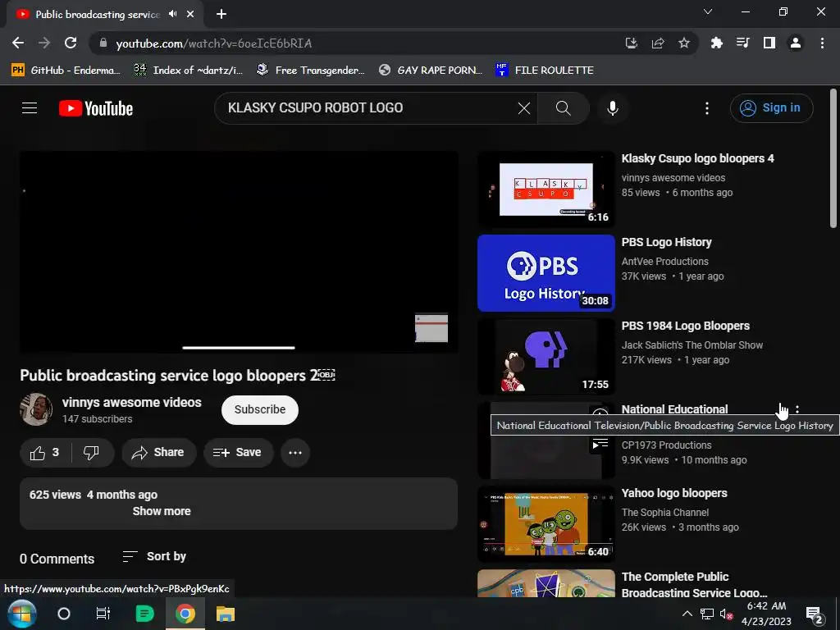Click the volume icon in system tray
This screenshot has height=630, width=840.
point(726,614)
